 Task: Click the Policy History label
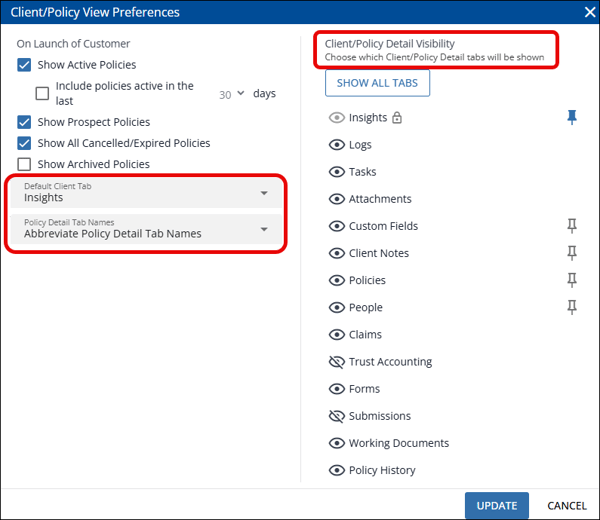[x=382, y=470]
